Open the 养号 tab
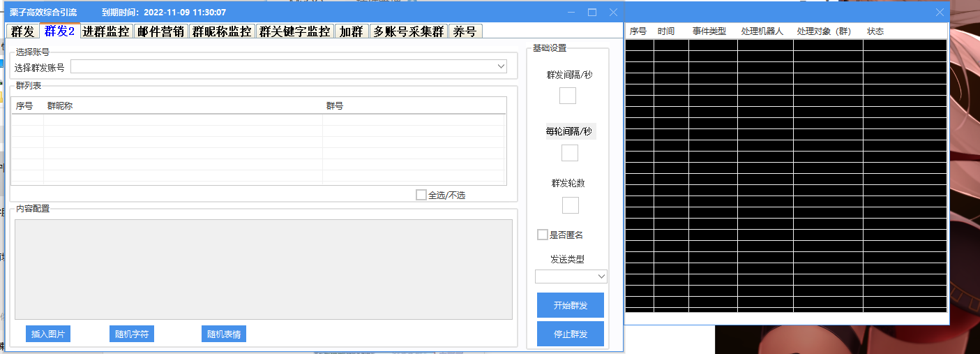This screenshot has height=354, width=980. [x=465, y=31]
